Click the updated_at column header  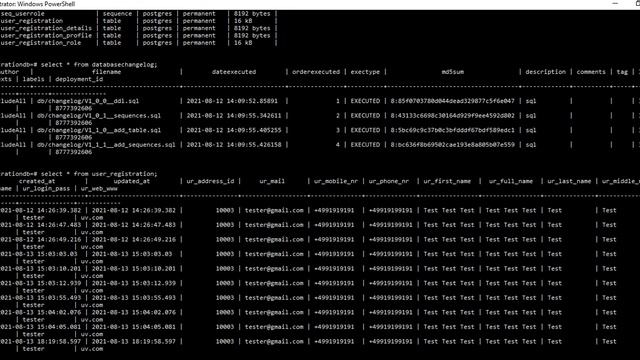(x=131, y=181)
